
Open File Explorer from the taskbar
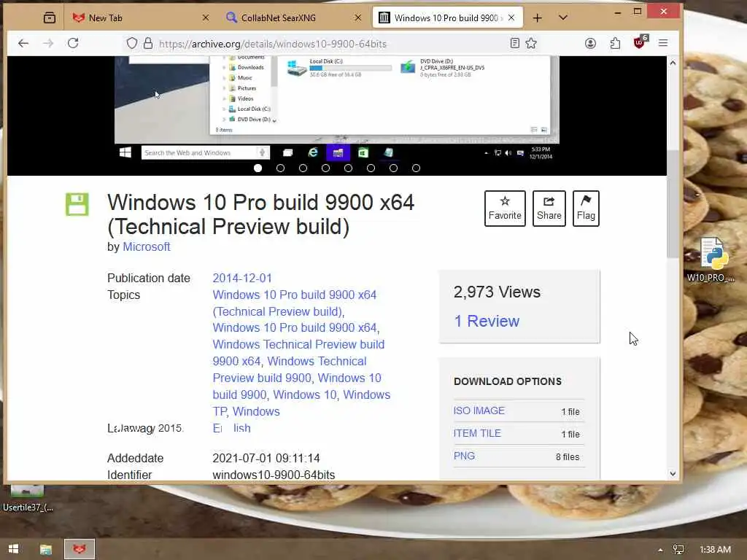[46, 550]
